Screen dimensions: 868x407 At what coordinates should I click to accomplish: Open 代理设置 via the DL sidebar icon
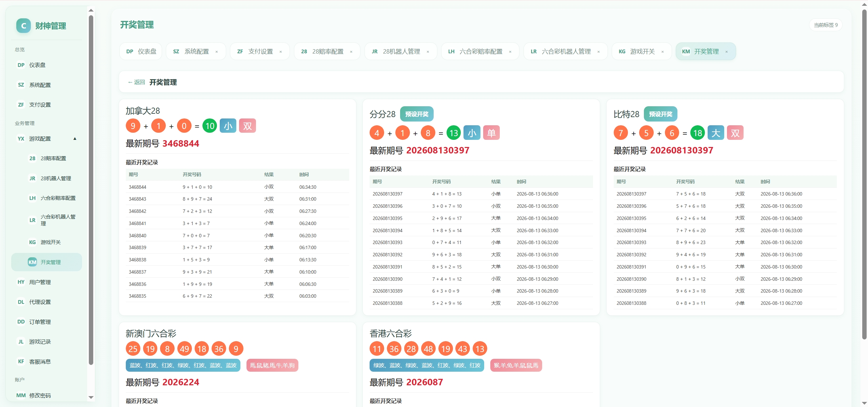pos(21,302)
